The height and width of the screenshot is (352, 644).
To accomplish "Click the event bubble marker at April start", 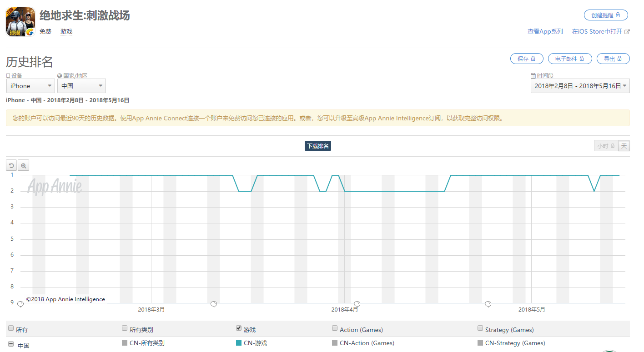I will tap(357, 304).
